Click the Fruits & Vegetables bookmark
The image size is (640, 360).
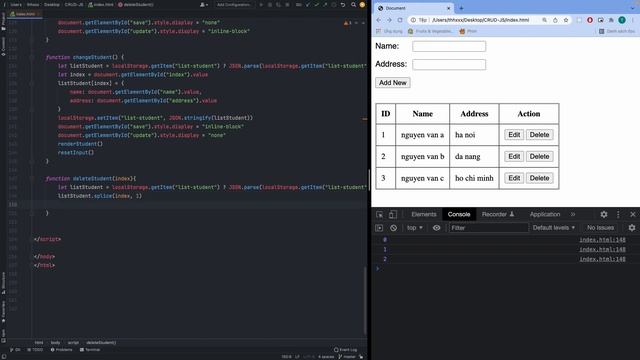point(430,31)
